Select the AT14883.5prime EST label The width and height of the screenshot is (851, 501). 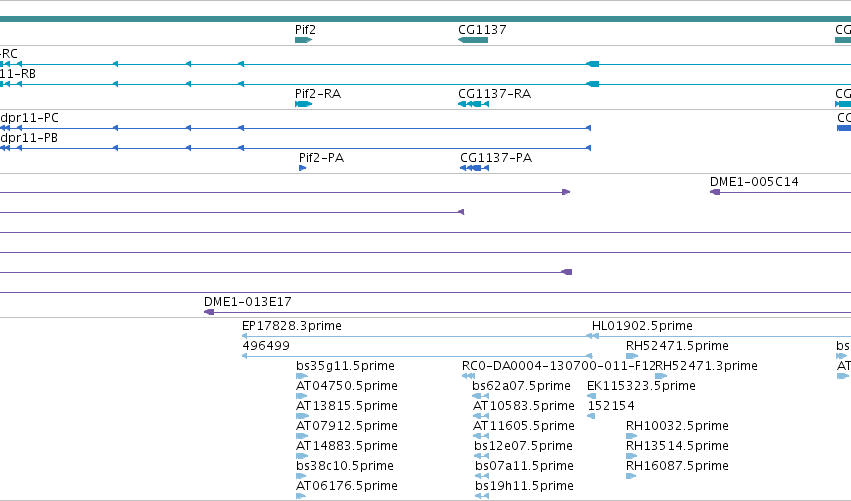[x=346, y=446]
